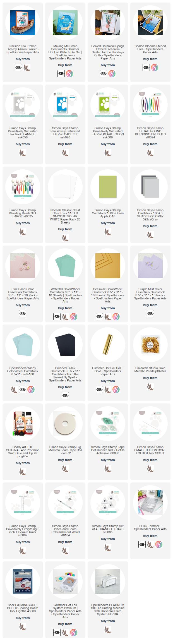Click Scrapbook.com icon under Quick Trimmer
Screen dimensions: 173x644
coord(159,544)
